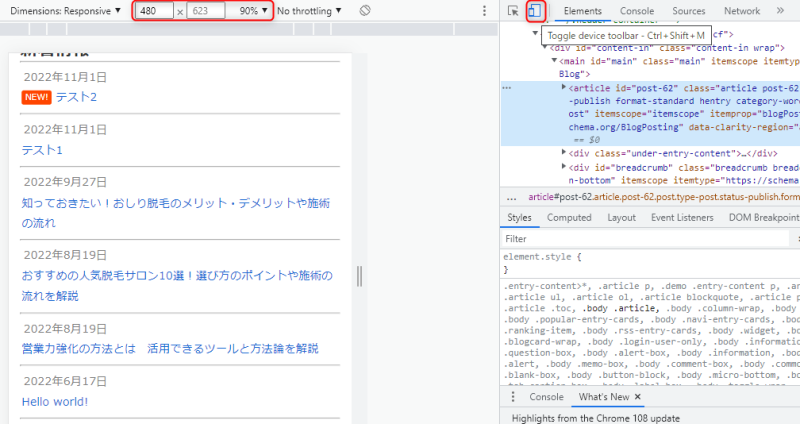Open the 営業力強化の方法とは article link
800x424 pixels.
pyautogui.click(x=170, y=348)
